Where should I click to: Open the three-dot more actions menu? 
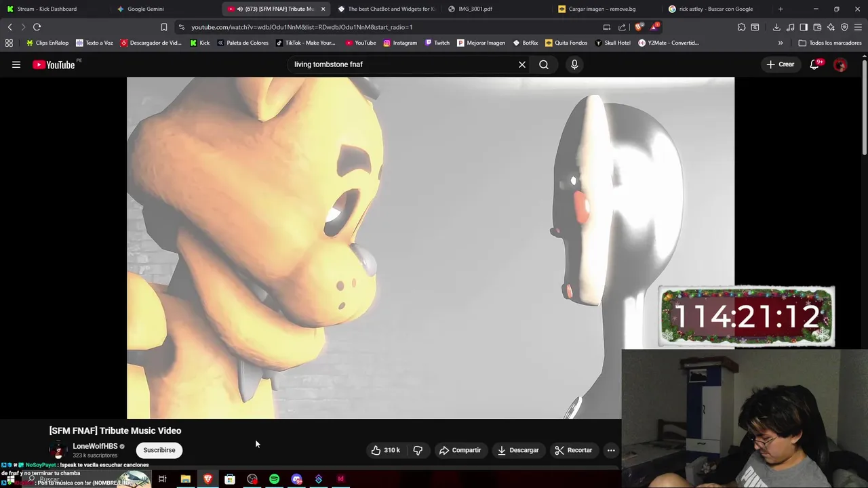pyautogui.click(x=611, y=450)
